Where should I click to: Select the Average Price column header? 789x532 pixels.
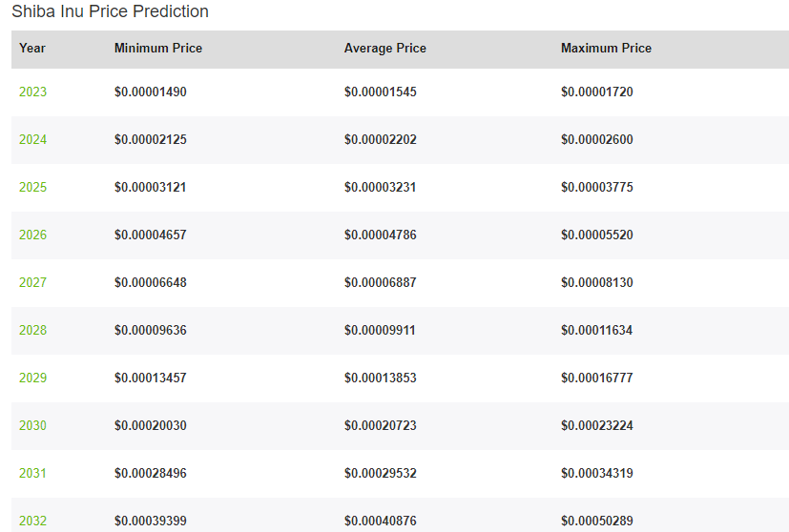[384, 49]
